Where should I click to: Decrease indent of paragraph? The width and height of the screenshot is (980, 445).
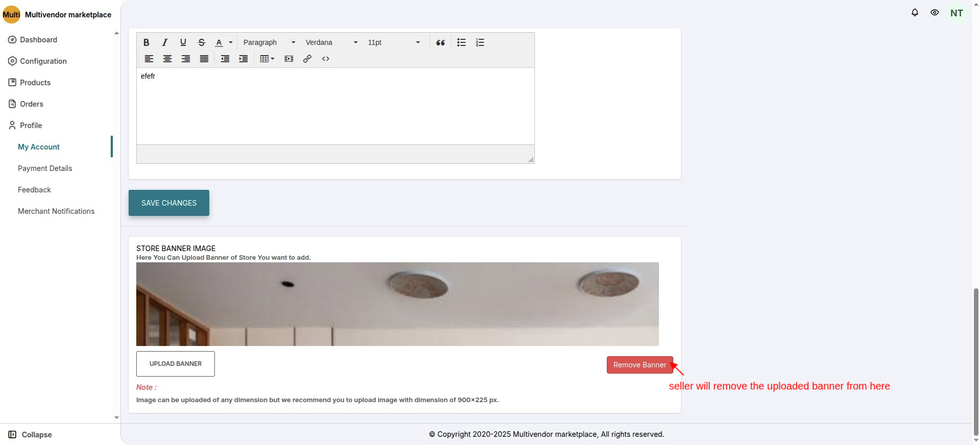click(x=225, y=59)
